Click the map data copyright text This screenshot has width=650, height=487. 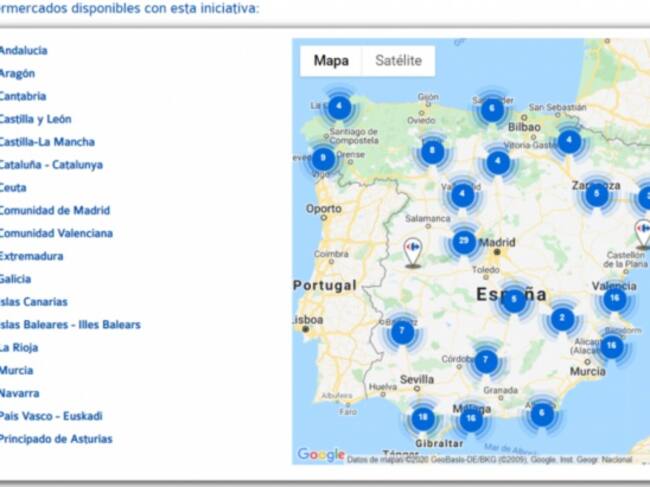point(489,459)
